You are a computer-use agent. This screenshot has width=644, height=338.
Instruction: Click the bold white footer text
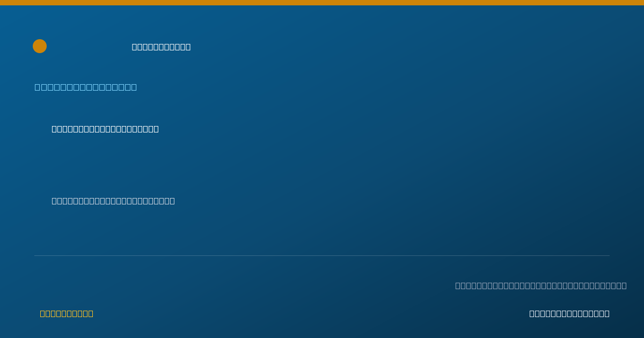coord(569,313)
